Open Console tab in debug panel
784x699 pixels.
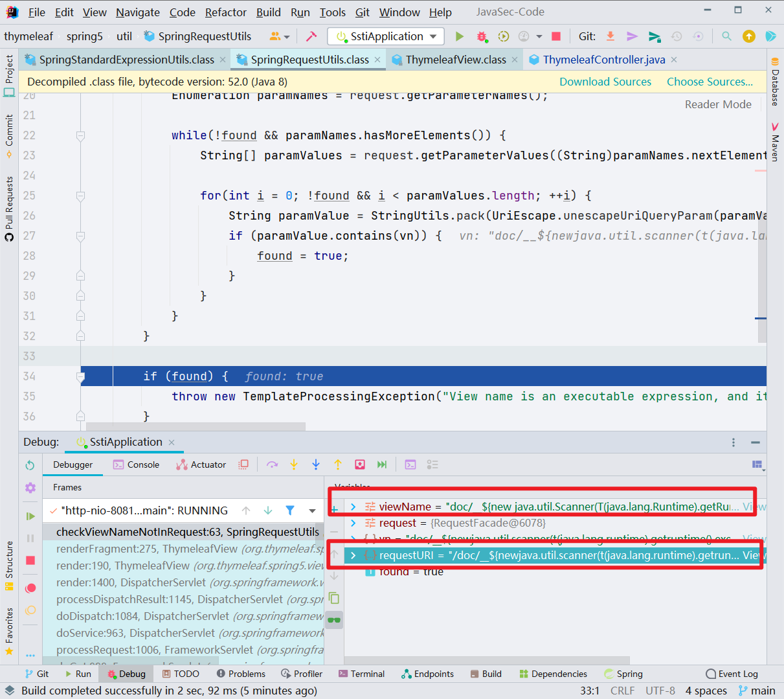coord(137,464)
